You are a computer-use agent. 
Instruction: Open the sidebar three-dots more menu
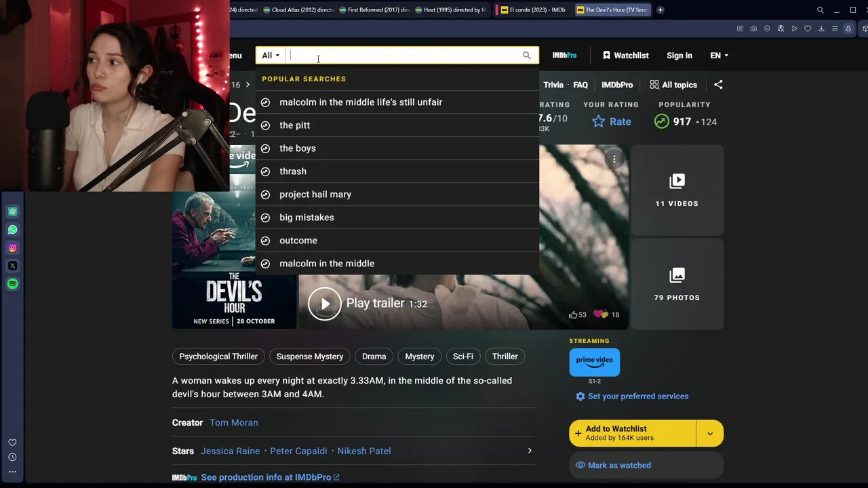(x=12, y=472)
